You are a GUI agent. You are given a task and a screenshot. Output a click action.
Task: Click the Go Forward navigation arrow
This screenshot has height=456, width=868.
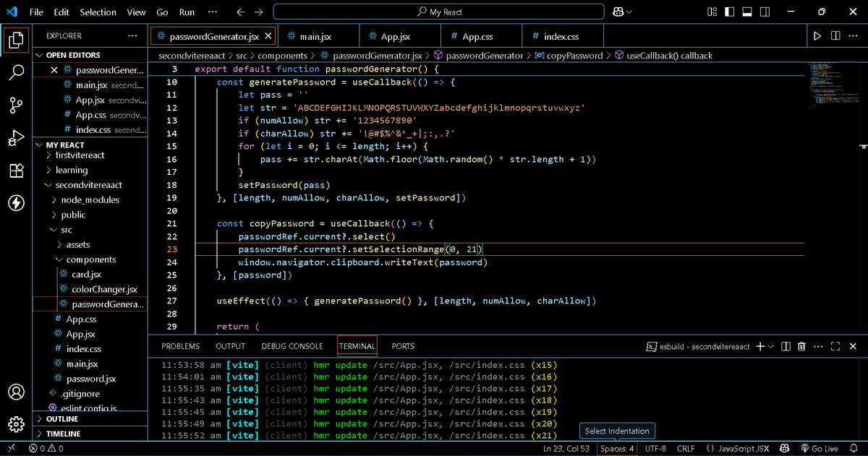(x=259, y=12)
